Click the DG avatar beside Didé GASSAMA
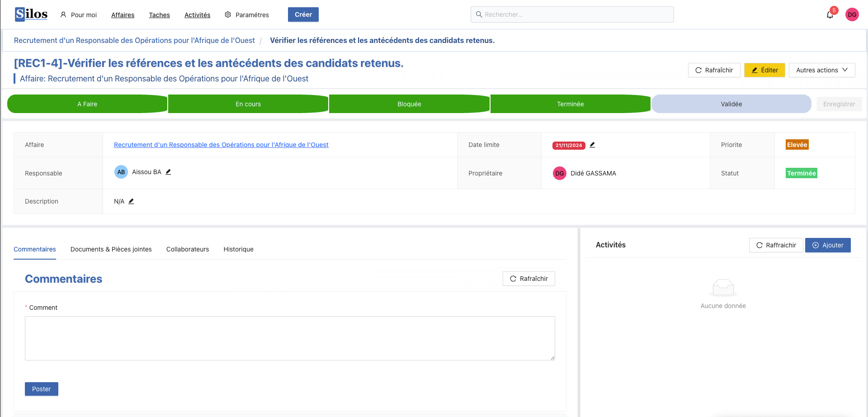This screenshot has height=417, width=868. pos(559,173)
